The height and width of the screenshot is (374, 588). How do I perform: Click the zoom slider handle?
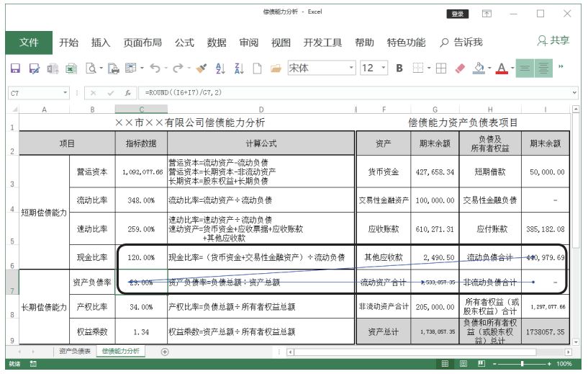click(522, 363)
